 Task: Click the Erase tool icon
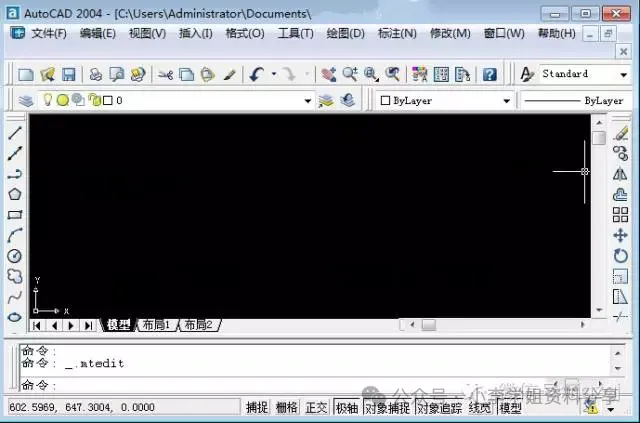click(x=620, y=133)
